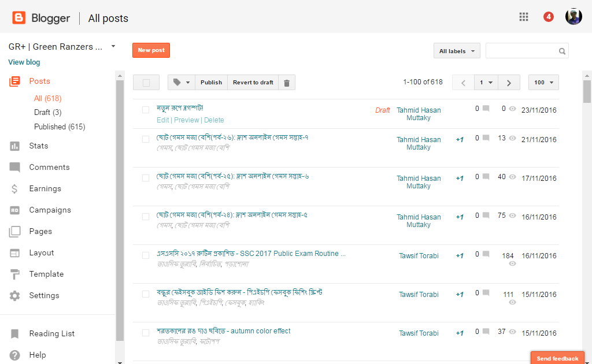The width and height of the screenshot is (592, 364).
Task: Check the box for the 23/11/2016 draft post
Action: [x=146, y=110]
